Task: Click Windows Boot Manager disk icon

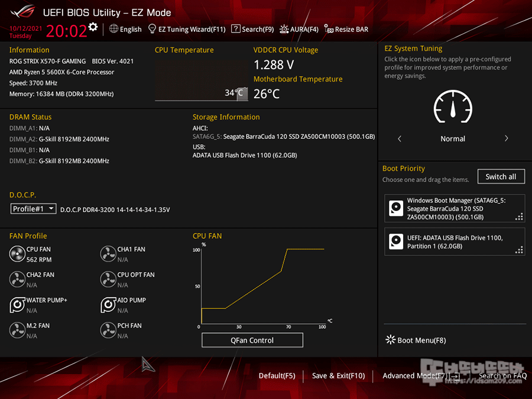Action: click(396, 208)
